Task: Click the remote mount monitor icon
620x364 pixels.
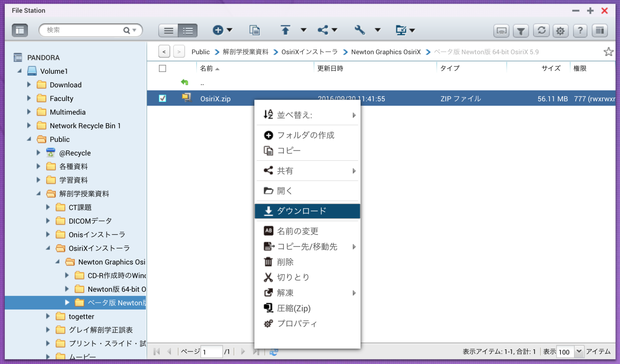Action: (401, 30)
